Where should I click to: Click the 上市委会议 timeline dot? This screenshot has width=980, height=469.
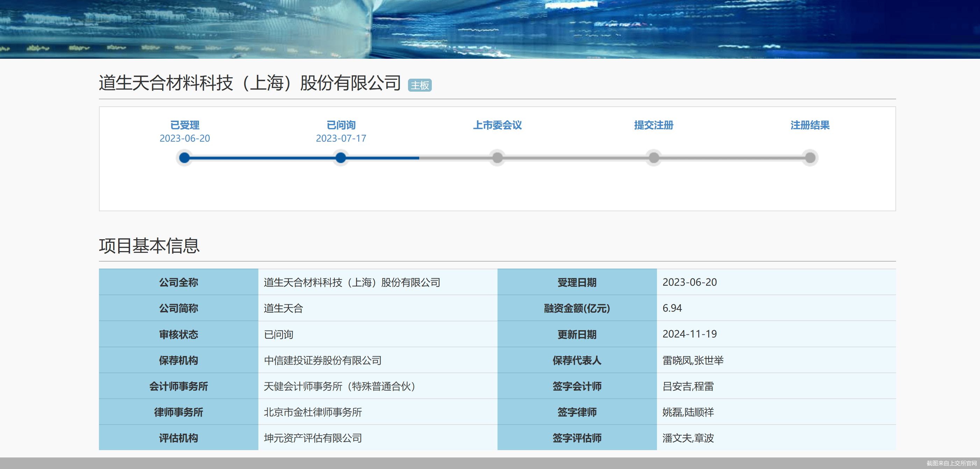tap(497, 158)
